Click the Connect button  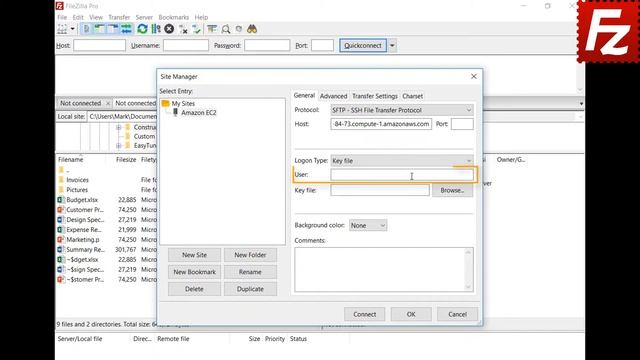click(364, 314)
